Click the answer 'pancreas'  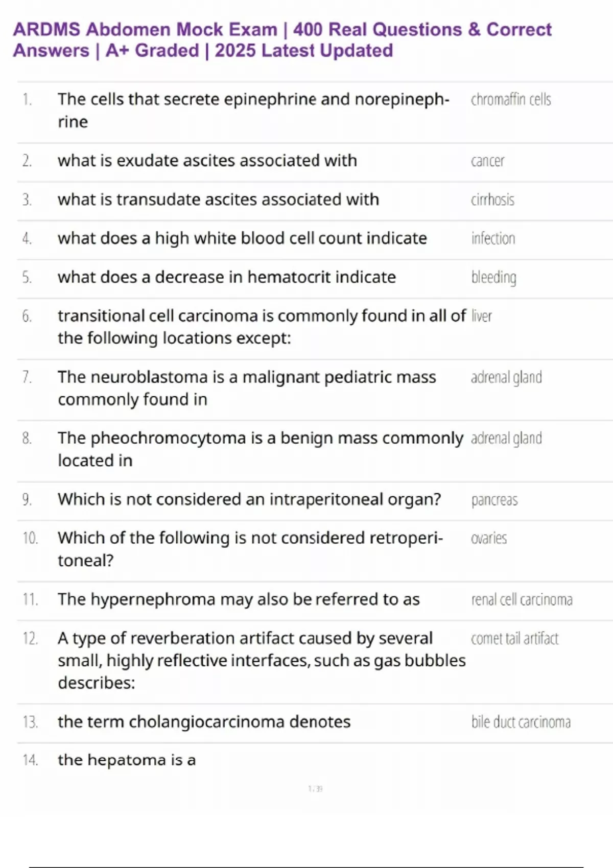tap(494, 500)
